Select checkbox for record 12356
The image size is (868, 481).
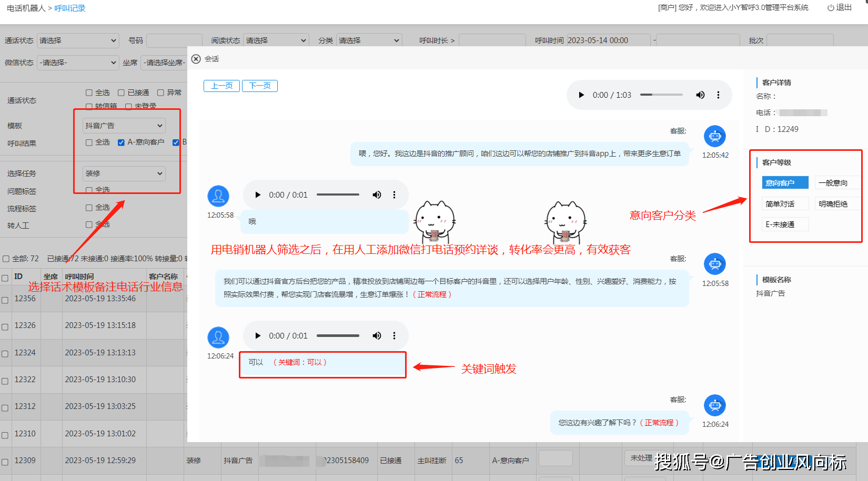click(5, 300)
